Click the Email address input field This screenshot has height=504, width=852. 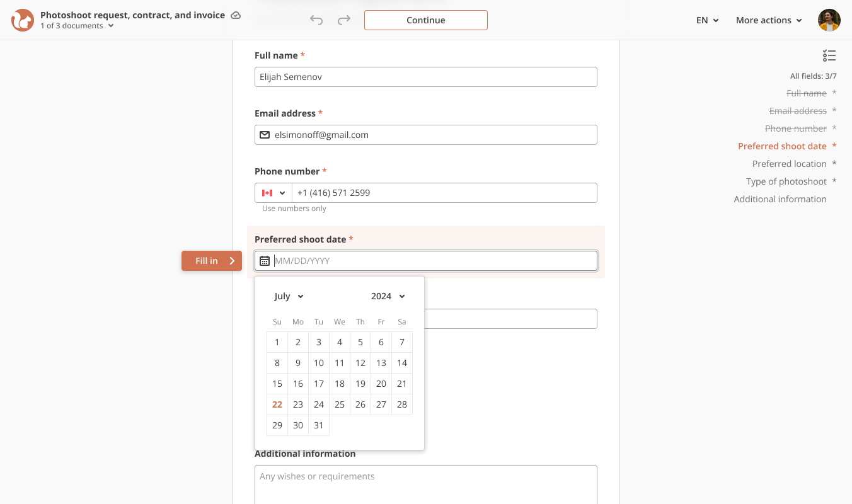tap(426, 135)
